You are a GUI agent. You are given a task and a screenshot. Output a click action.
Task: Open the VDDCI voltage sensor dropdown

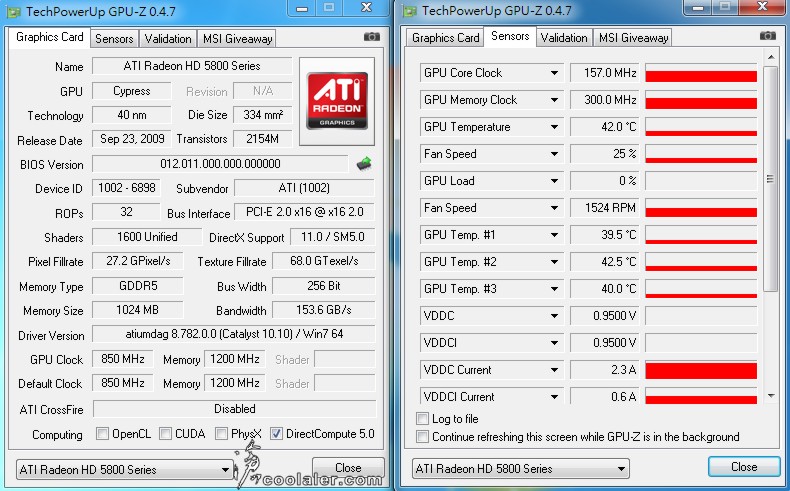click(554, 343)
